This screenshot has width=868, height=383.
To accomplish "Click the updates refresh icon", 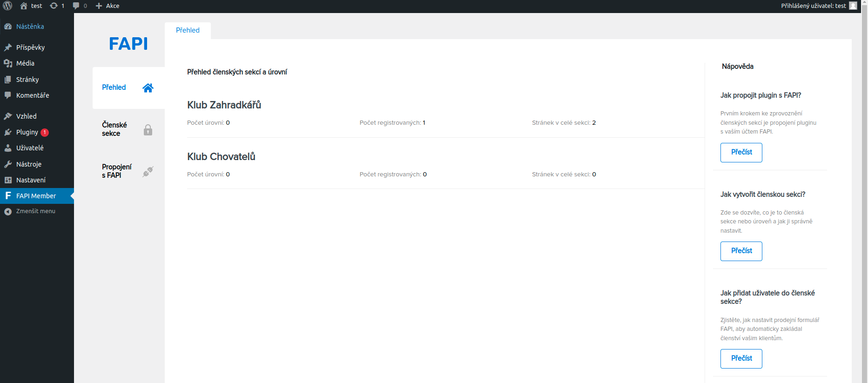I will point(54,6).
